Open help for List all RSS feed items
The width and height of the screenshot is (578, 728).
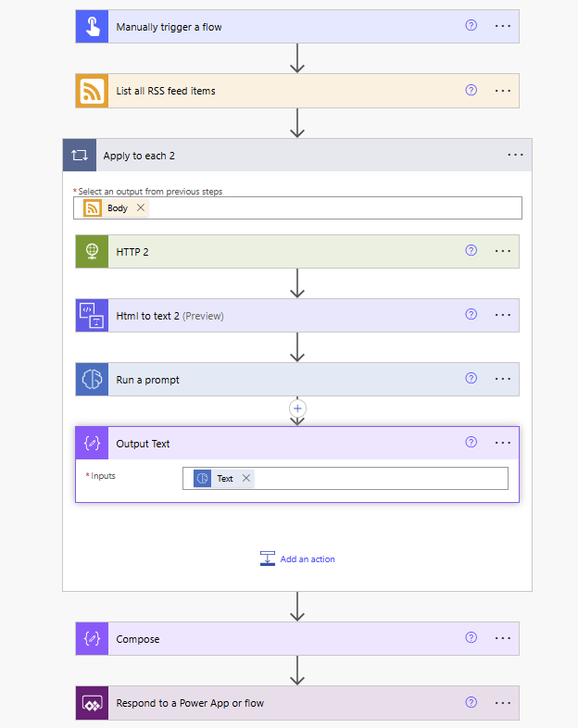(471, 90)
